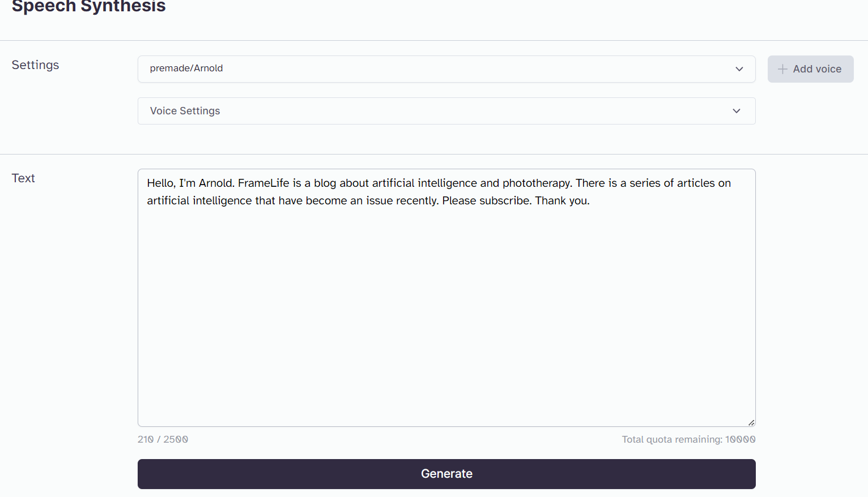
Task: Place cursor on "Please subscribe" sentence
Action: [x=487, y=200]
